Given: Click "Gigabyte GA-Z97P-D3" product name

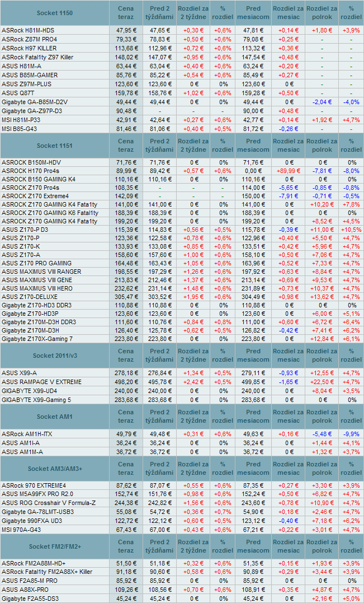Looking at the screenshot, I should coord(32,111).
